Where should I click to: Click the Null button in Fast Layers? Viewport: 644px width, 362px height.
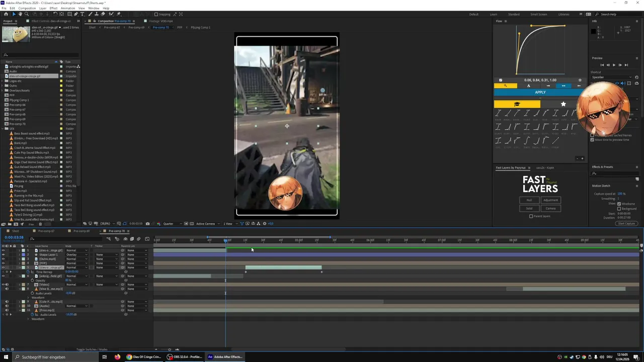(x=529, y=200)
